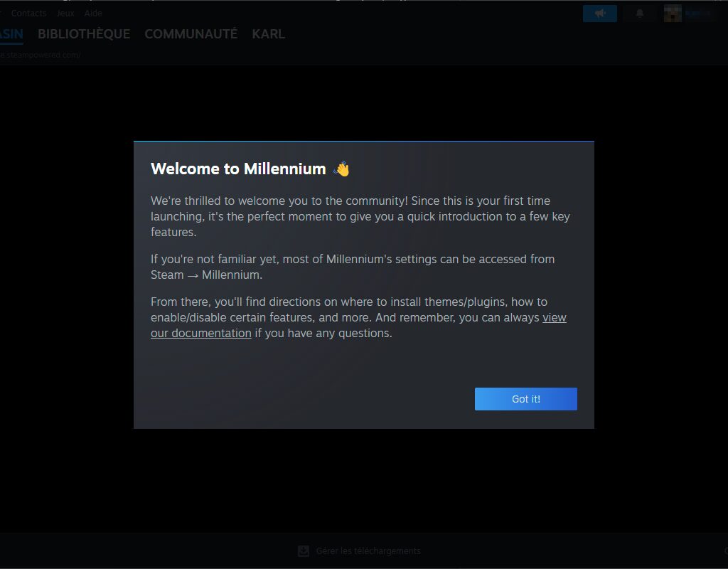Click the Got it! button
Screen dimensions: 728x569
click(525, 399)
